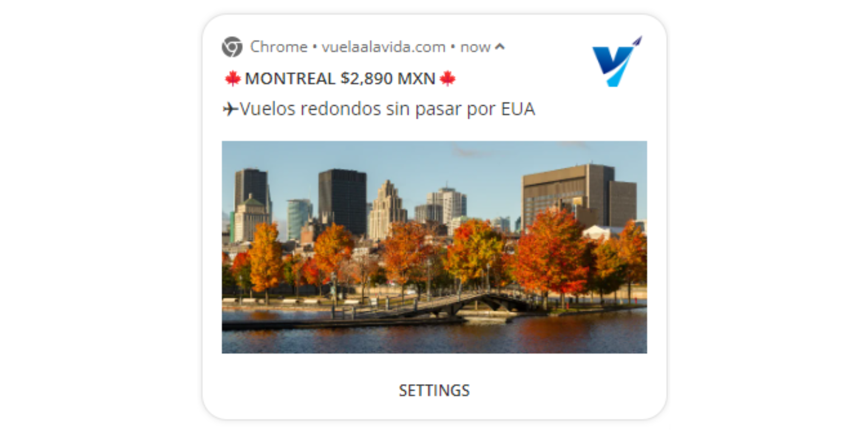Click the 'now' timestamp label

click(x=475, y=48)
